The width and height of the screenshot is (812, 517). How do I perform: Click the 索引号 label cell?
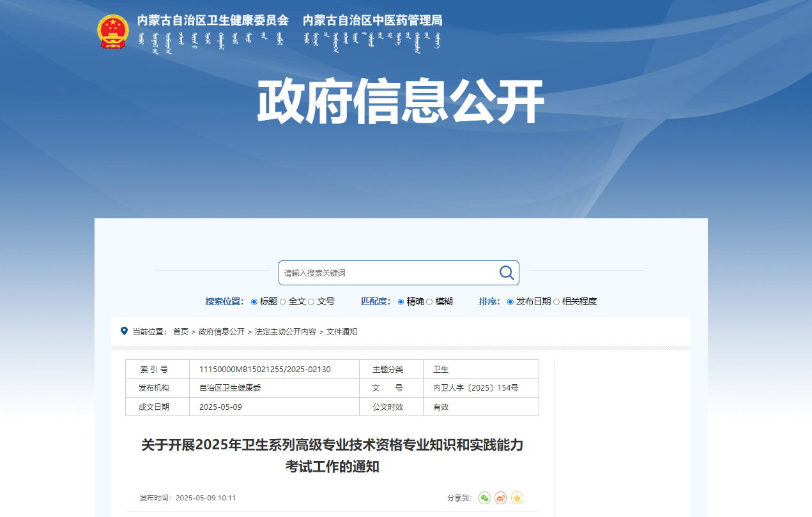[157, 370]
